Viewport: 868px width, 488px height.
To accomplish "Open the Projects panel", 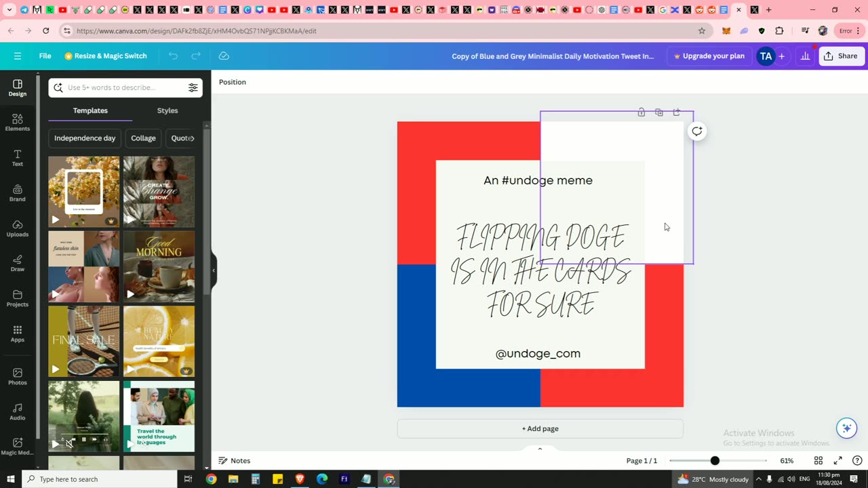I will pyautogui.click(x=18, y=299).
